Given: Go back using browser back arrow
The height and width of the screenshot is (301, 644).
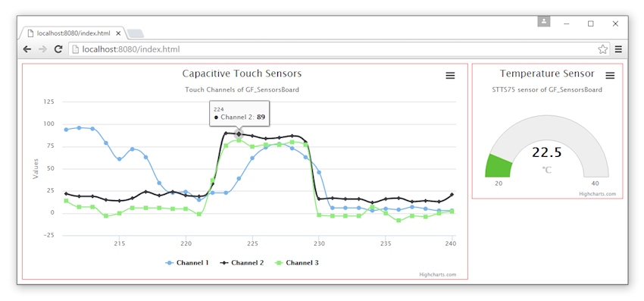Looking at the screenshot, I should pos(27,49).
